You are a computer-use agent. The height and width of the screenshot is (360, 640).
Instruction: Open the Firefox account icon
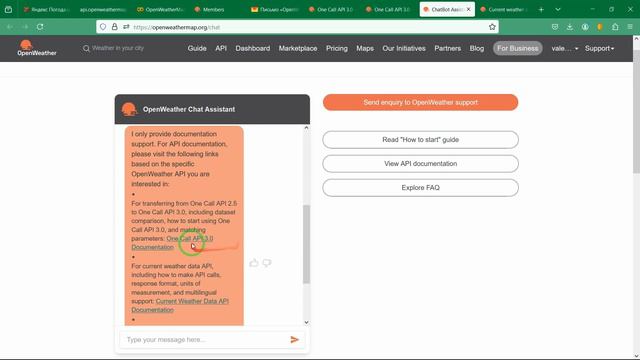[585, 27]
